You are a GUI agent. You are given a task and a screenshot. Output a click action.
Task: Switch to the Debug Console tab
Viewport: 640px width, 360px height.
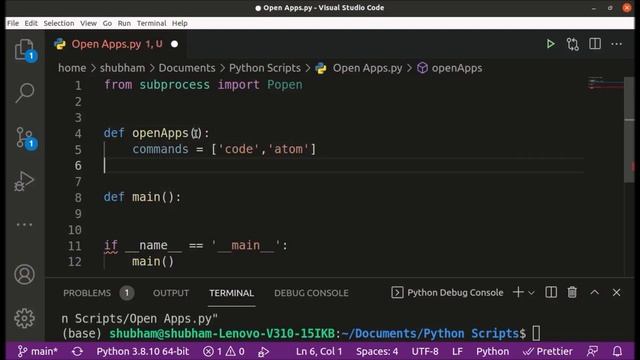(x=311, y=293)
